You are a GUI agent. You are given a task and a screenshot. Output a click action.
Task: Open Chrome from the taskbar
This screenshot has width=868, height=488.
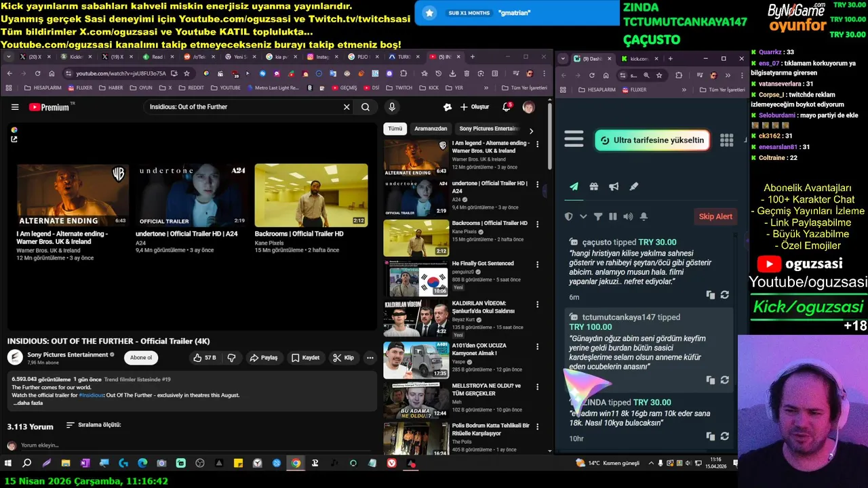coord(296,463)
